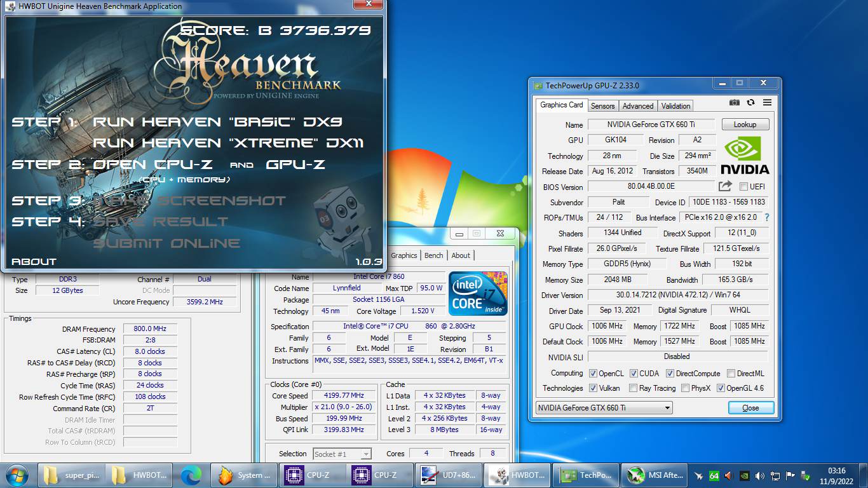
Task: Click the Multiplier value x 21.0 in CPU-Z
Action: point(344,407)
